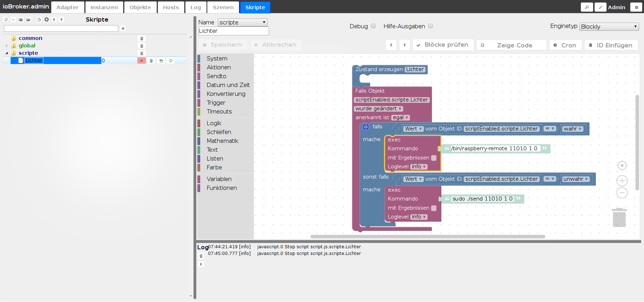Zoom out the Blockly workspace
Image resolution: width=644 pixels, height=302 pixels.
(x=622, y=193)
